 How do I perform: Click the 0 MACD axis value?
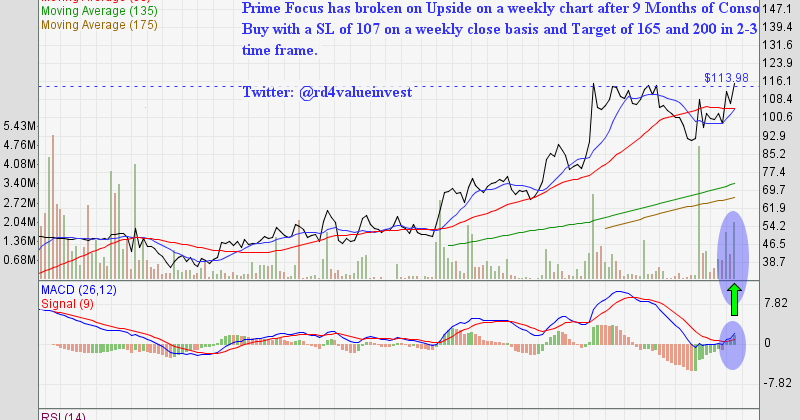[x=767, y=343]
